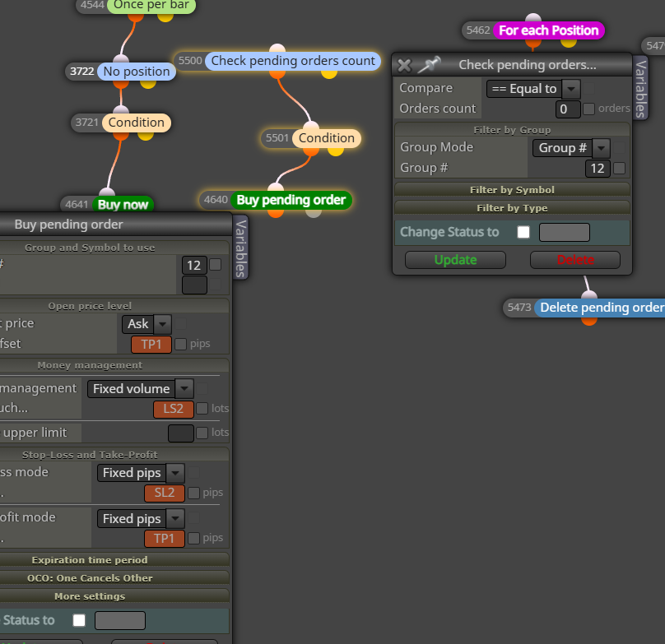Click yellow output connector of Check pending orders count
The width and height of the screenshot is (665, 644).
tap(329, 73)
